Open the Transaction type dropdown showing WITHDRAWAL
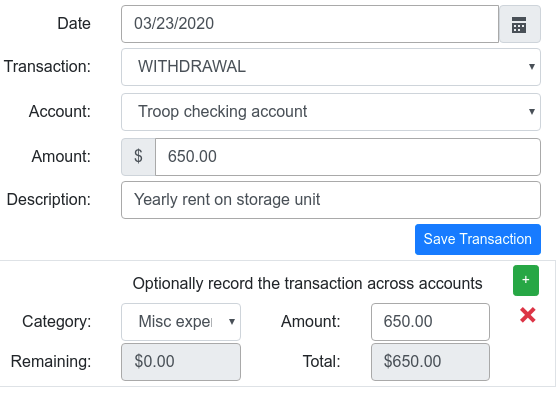 pos(331,67)
